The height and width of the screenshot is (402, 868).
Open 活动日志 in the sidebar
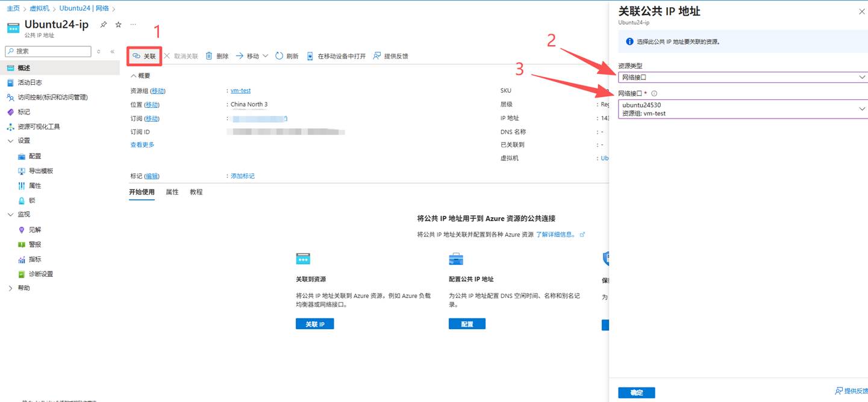click(x=30, y=82)
